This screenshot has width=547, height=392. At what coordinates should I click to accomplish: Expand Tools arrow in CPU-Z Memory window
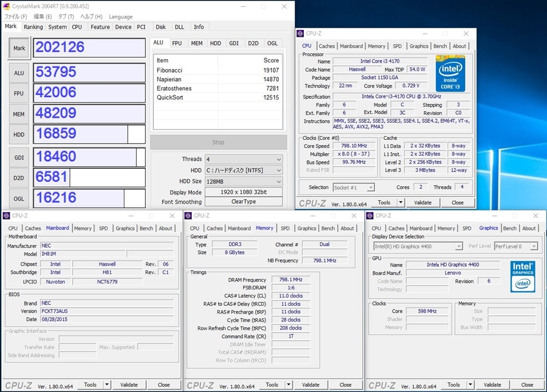coord(289,385)
